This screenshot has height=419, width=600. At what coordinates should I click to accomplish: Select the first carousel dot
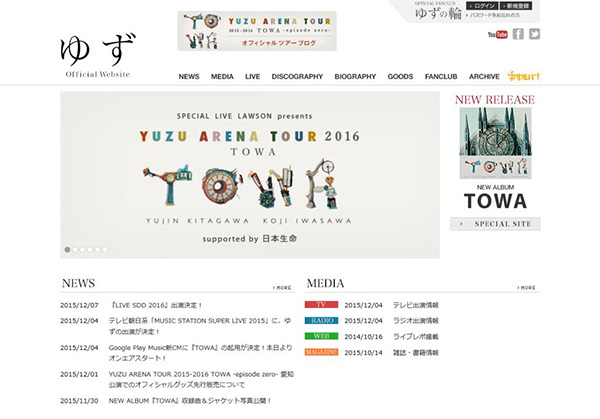67,249
